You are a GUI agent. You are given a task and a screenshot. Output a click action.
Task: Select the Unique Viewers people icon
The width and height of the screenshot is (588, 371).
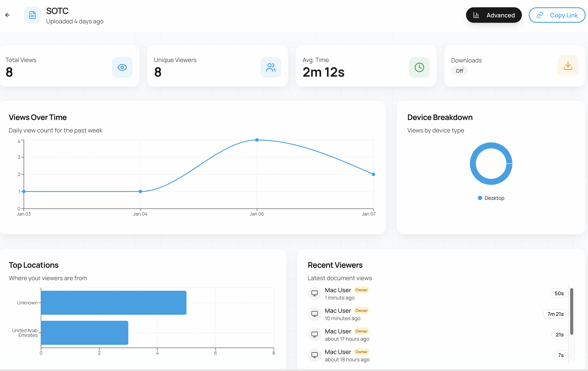click(271, 68)
